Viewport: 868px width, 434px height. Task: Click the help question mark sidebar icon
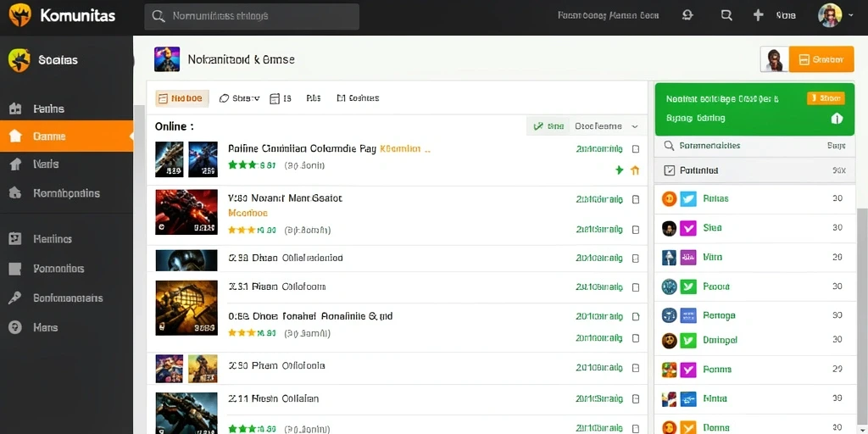click(x=15, y=328)
